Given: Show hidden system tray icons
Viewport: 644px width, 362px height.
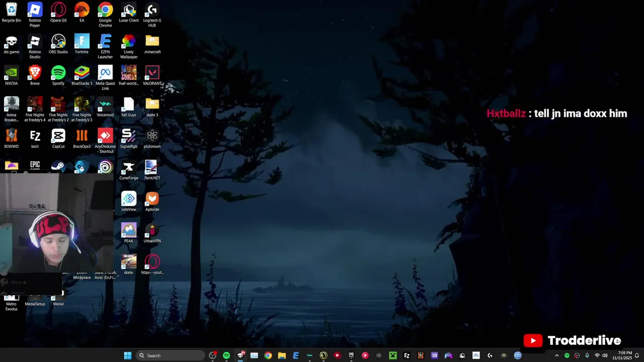Looking at the screenshot, I should coord(556,355).
